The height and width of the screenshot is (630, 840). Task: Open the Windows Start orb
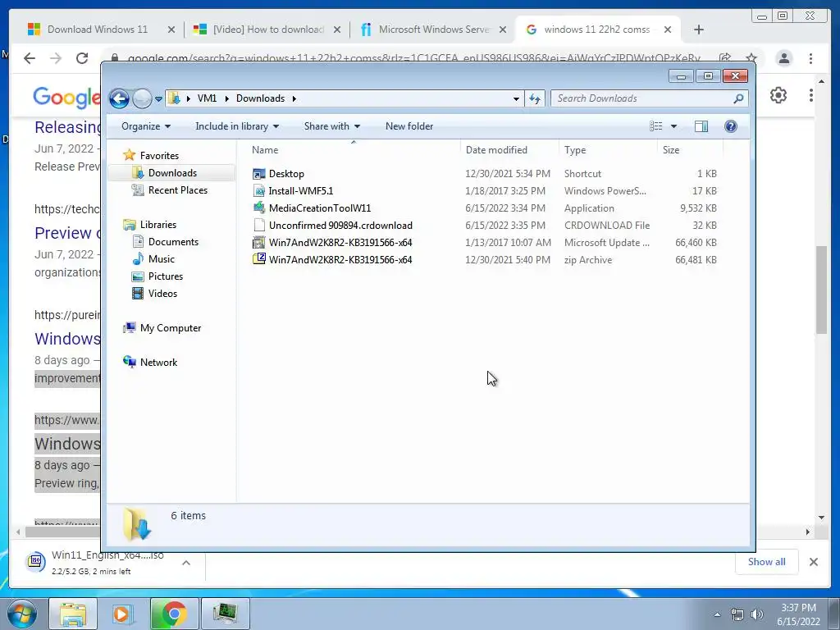(x=23, y=614)
